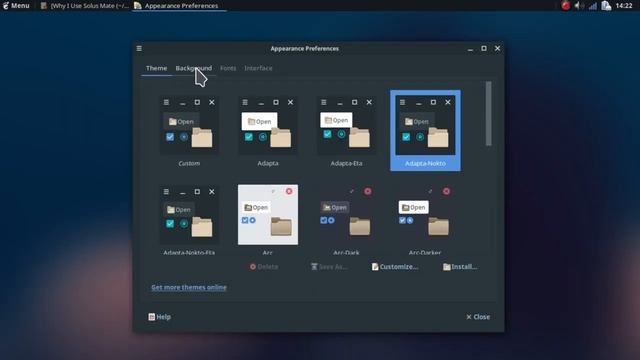
Task: Open Help for Appearance Preferences
Action: [160, 317]
